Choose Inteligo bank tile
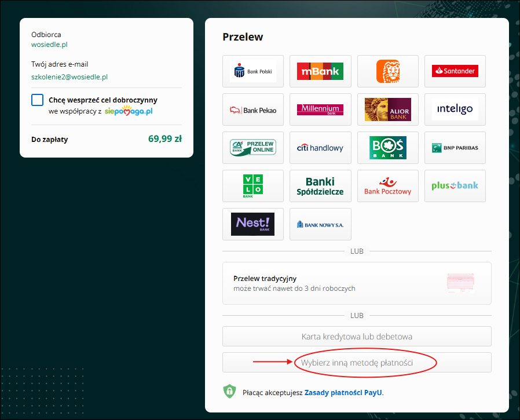 pyautogui.click(x=455, y=109)
